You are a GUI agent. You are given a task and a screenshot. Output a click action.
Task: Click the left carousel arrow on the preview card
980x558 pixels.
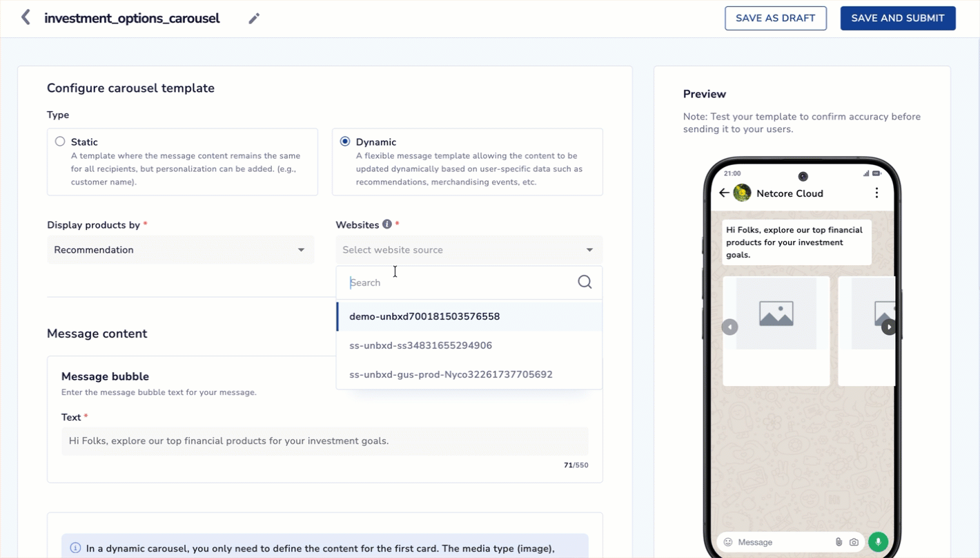click(729, 326)
